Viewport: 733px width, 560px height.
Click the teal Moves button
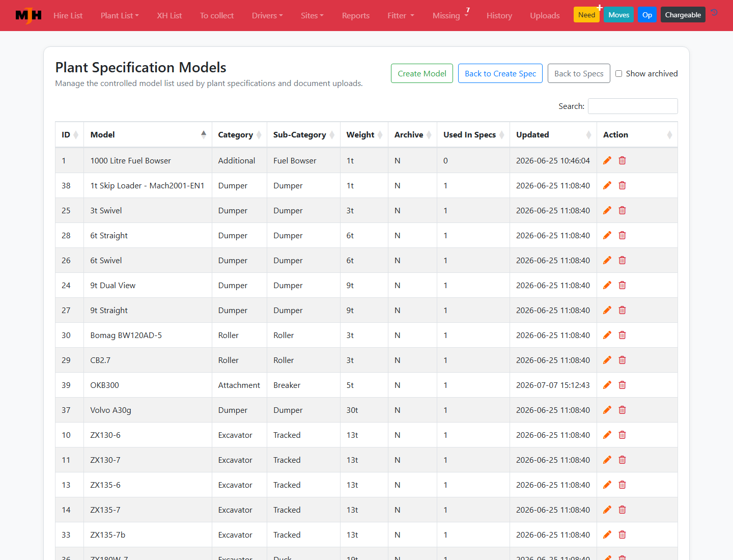click(618, 15)
